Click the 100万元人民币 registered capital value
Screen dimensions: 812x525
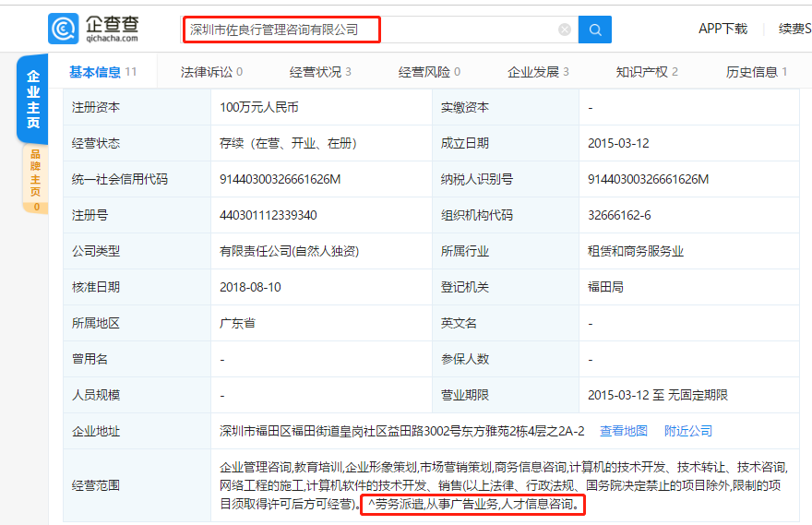click(259, 107)
